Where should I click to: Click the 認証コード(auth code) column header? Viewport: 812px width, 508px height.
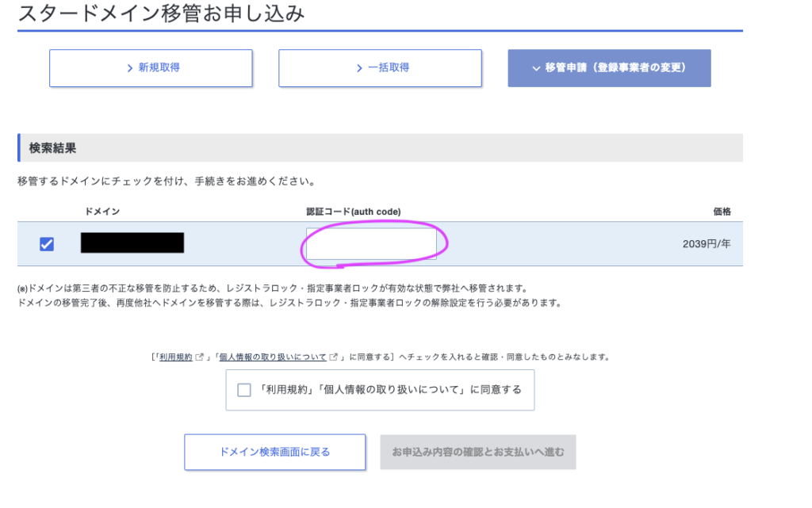click(x=353, y=212)
